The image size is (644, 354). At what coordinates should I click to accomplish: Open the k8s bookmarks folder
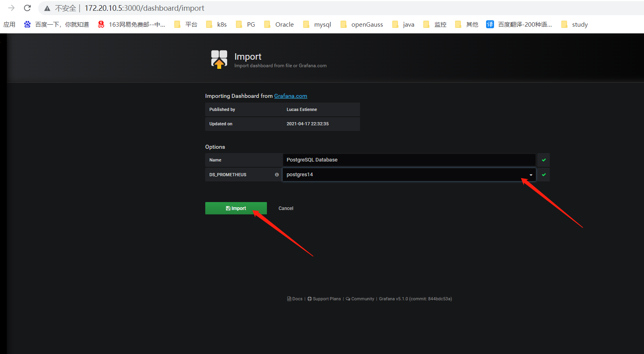[216, 25]
